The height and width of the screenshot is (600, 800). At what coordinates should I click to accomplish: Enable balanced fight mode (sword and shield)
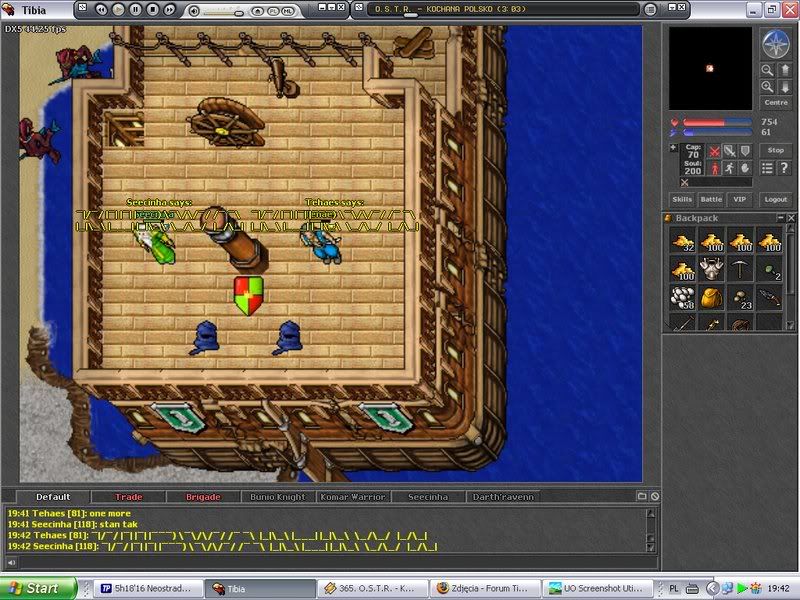[x=730, y=152]
